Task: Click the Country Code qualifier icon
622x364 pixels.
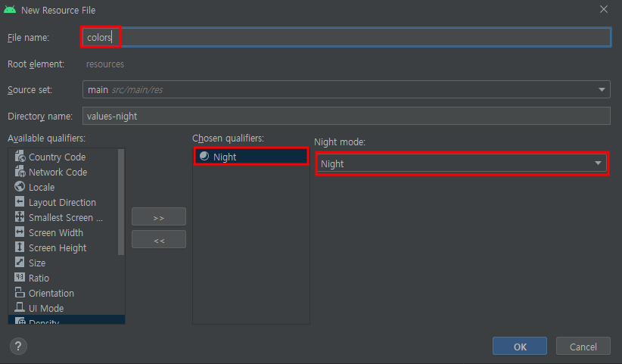Action: click(x=20, y=157)
